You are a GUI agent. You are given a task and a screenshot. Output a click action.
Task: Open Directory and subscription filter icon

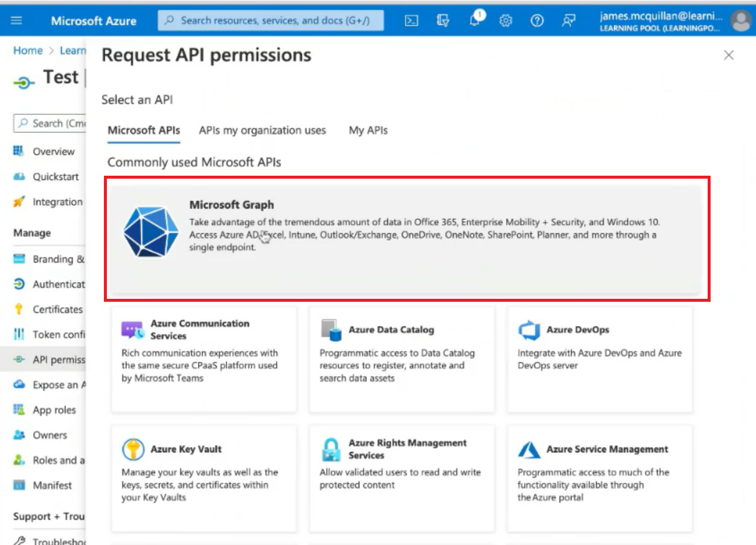click(443, 21)
